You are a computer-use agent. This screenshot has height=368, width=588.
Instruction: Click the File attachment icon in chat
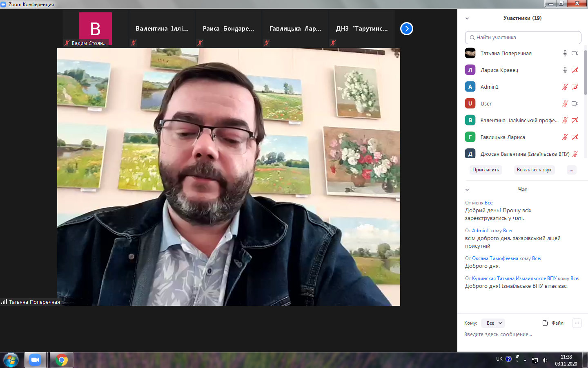[x=545, y=323]
